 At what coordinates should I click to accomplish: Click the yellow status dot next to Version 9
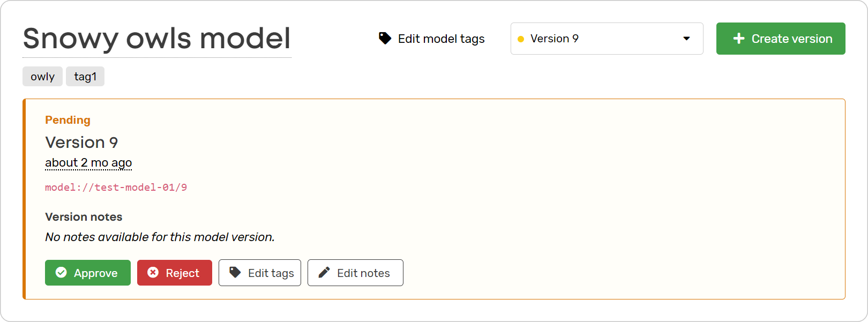(521, 39)
